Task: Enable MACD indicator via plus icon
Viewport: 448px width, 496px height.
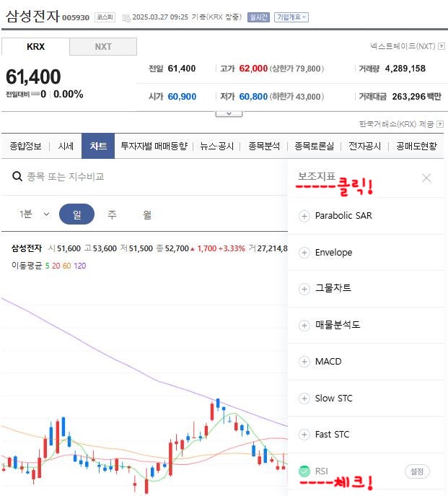Action: [304, 362]
